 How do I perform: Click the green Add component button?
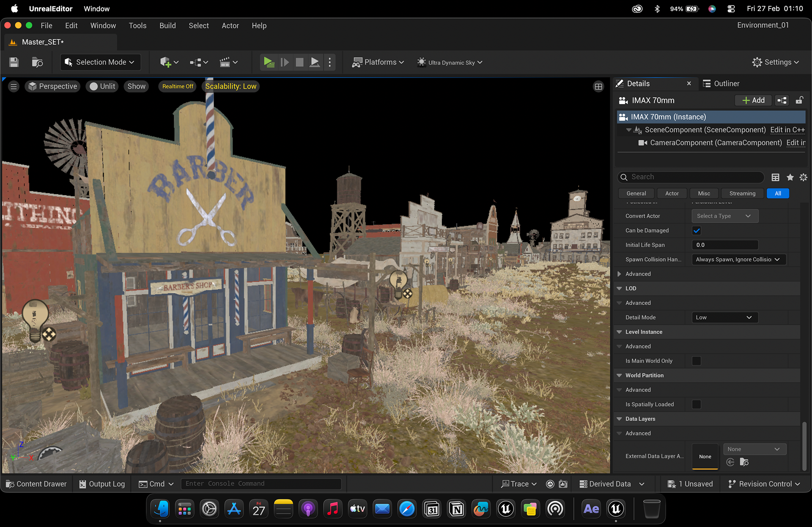pyautogui.click(x=754, y=100)
